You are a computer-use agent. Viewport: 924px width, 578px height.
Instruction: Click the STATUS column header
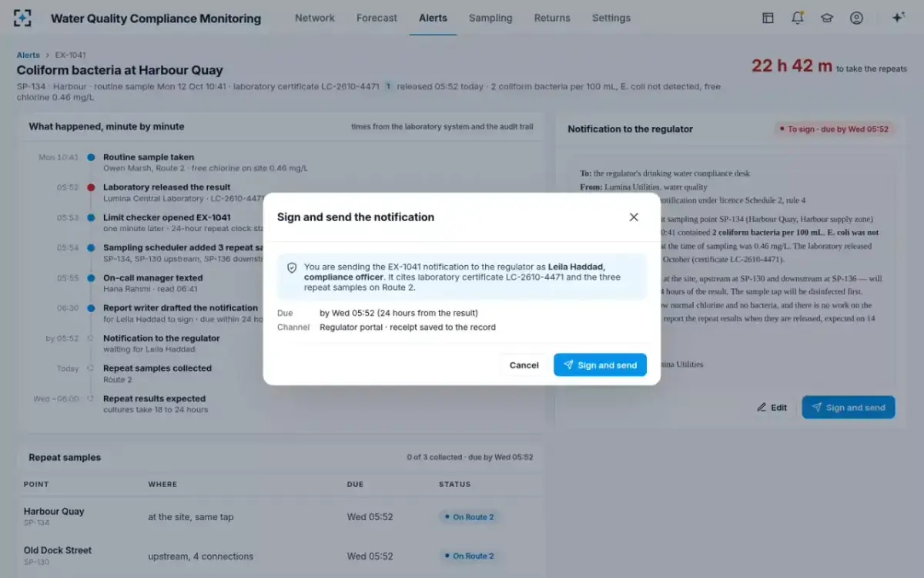455,485
